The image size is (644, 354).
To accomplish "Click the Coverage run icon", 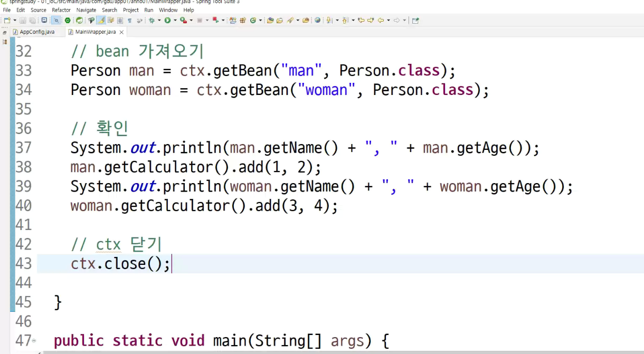I will click(x=183, y=21).
